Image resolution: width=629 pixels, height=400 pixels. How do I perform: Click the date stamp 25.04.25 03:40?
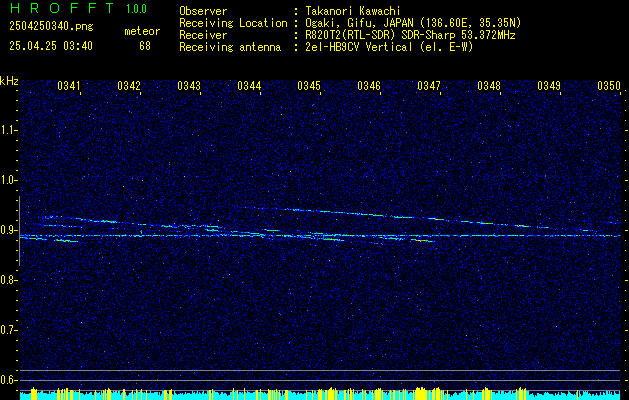coord(51,46)
